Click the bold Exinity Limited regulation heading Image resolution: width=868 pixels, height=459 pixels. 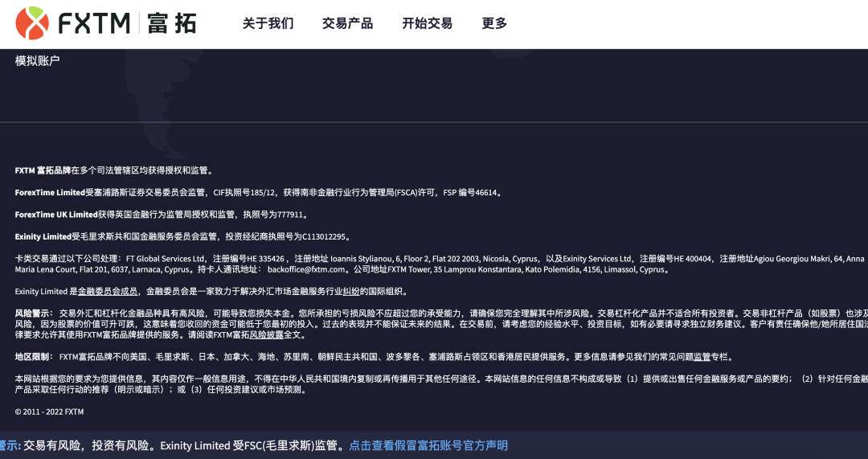pyautogui.click(x=43, y=237)
